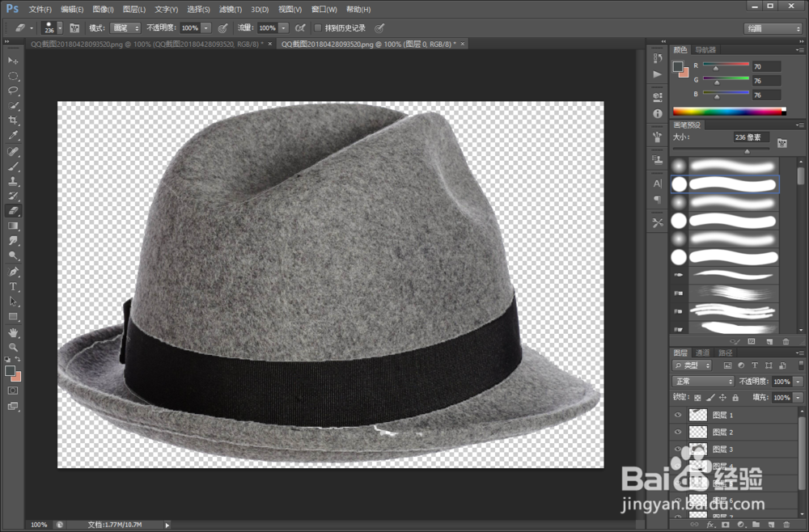Select the Spot Healing Brush tool

click(13, 151)
